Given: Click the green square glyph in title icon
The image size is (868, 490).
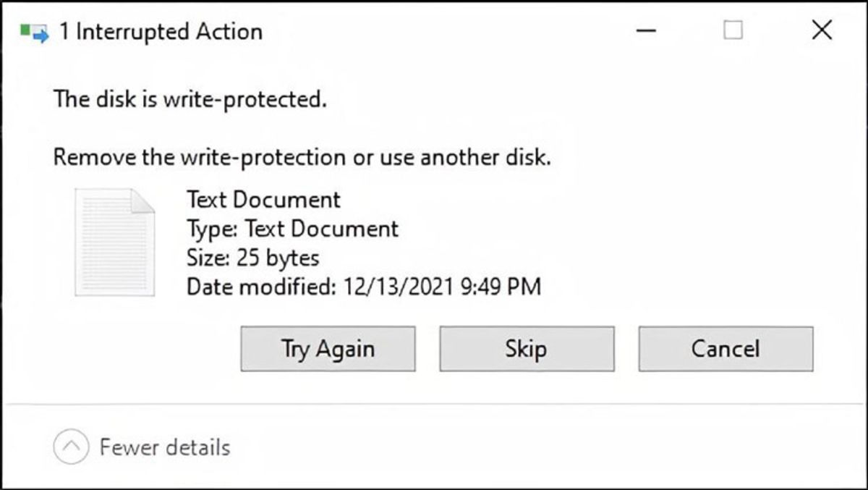Looking at the screenshot, I should (24, 28).
